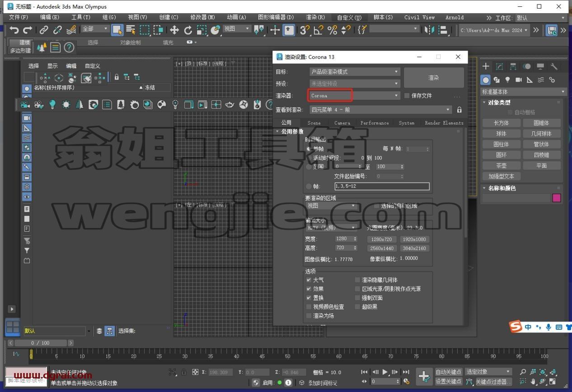Screen dimensions: 572x392
Task: Select the Move transform tool
Action: coord(174,30)
